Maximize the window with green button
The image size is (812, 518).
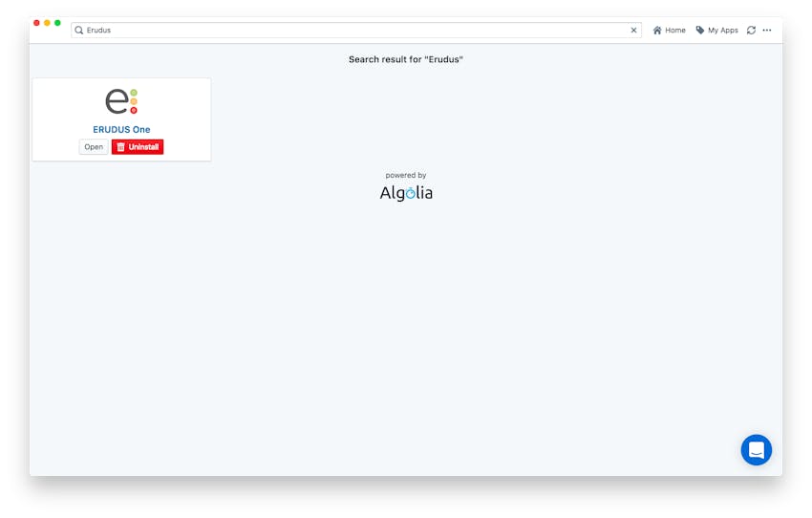(x=57, y=23)
